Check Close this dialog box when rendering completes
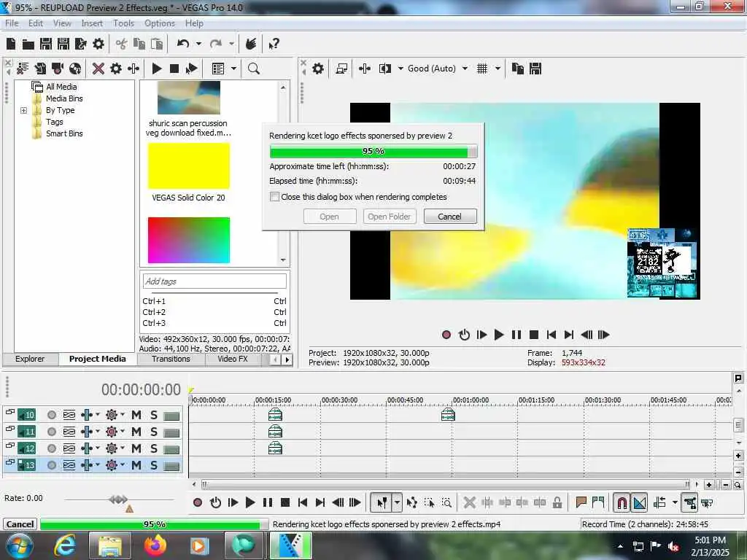The image size is (747, 560). pos(275,197)
